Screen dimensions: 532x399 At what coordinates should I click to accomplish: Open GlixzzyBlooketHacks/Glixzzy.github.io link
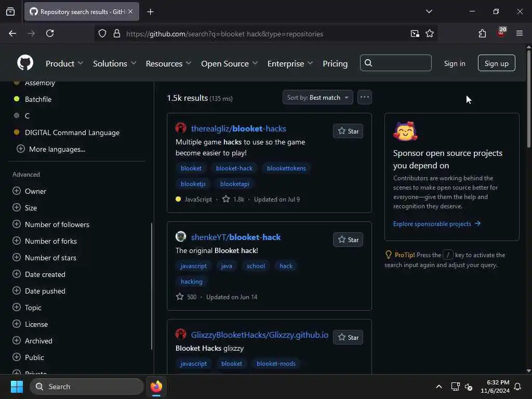[x=260, y=335]
